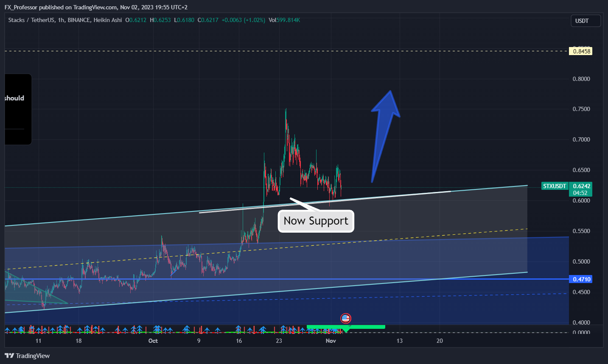Click the 0.8000 price axis label
The image size is (608, 364).
(x=581, y=79)
